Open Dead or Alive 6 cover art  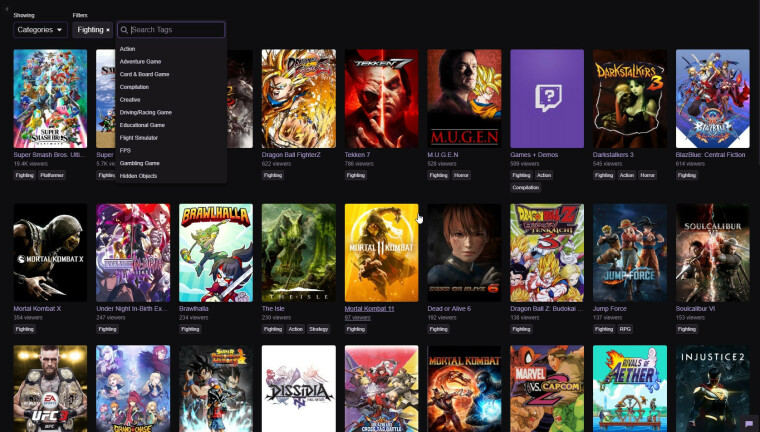coord(464,253)
